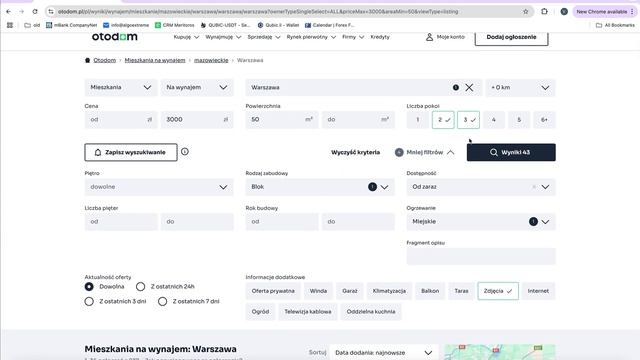640x360 pixels.
Task: Bookmark this page with star icon
Action: [x=526, y=11]
